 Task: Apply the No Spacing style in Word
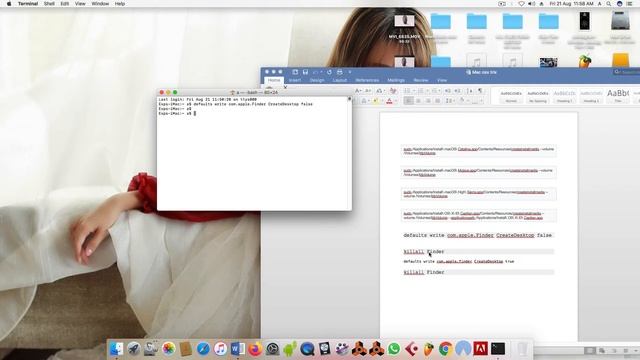(x=538, y=96)
